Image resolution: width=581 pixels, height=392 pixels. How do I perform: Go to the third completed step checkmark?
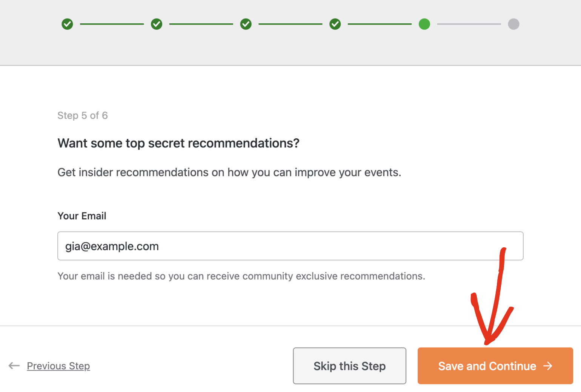pos(246,24)
